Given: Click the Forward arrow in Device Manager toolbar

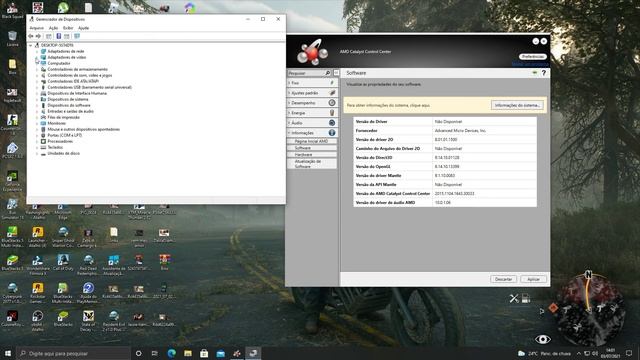Looking at the screenshot, I should coord(38,36).
